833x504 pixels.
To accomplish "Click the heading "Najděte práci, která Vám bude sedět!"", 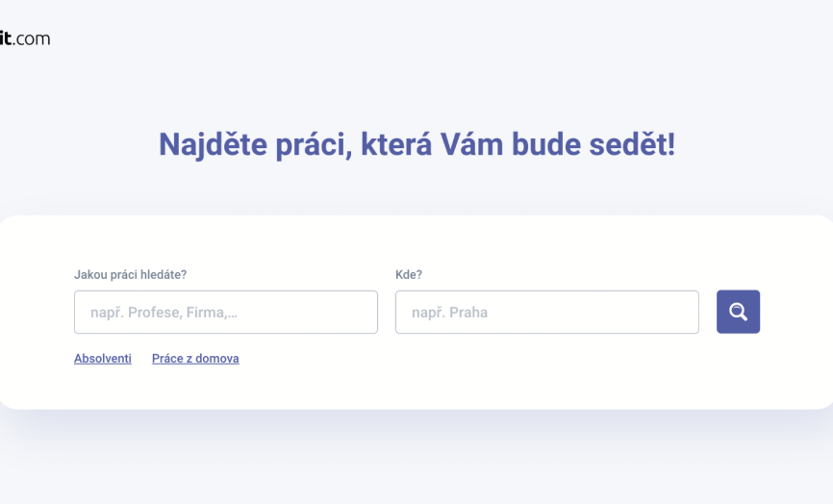I will (x=416, y=144).
